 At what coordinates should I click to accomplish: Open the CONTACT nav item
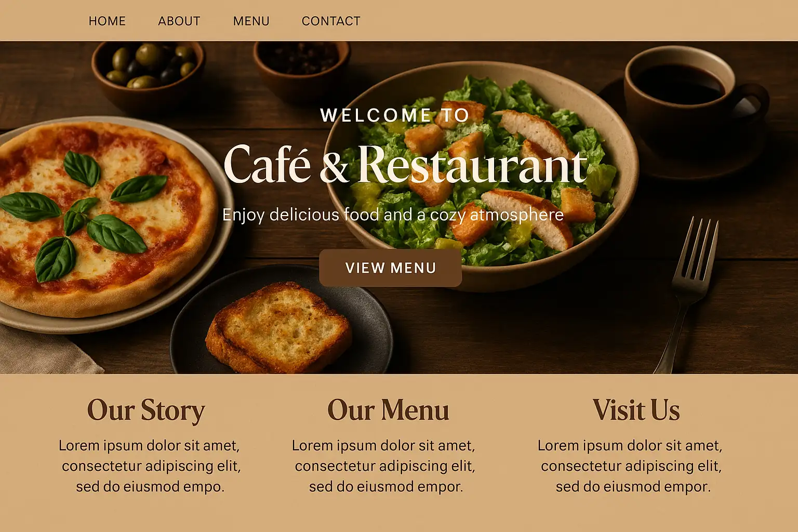pos(331,21)
